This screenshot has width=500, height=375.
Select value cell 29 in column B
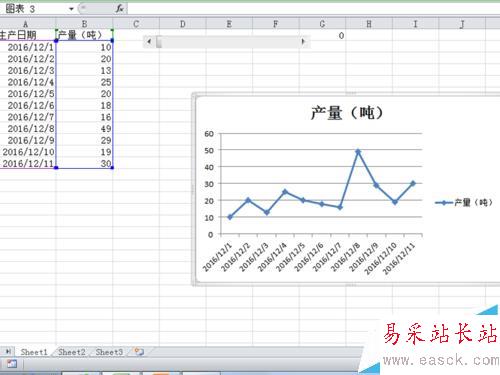(x=84, y=140)
